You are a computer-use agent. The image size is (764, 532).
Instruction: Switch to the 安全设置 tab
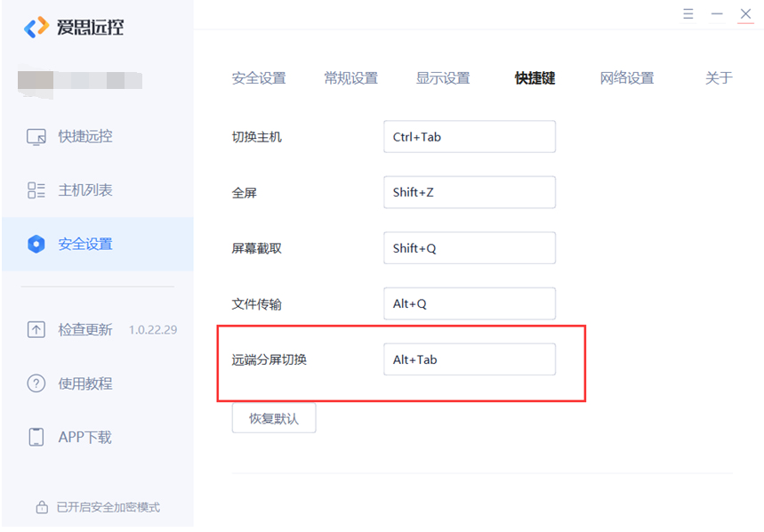tap(259, 78)
